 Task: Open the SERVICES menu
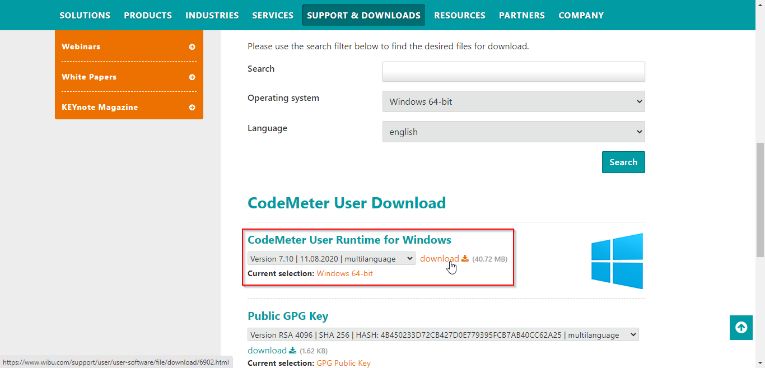[x=273, y=15]
